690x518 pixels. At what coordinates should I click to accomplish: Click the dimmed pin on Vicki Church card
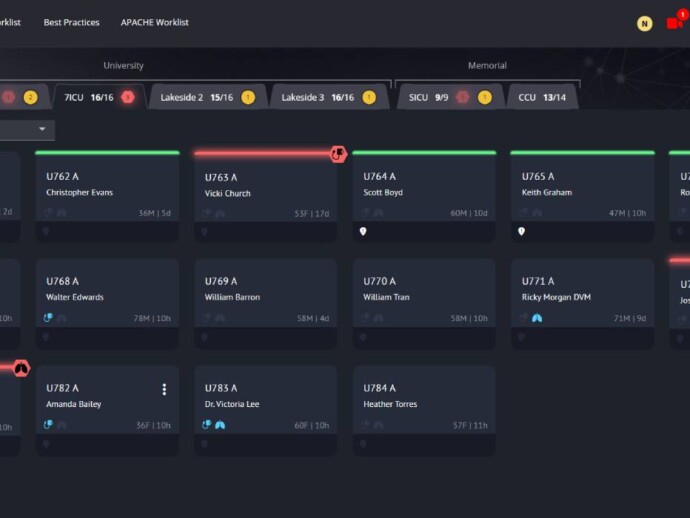click(x=204, y=232)
